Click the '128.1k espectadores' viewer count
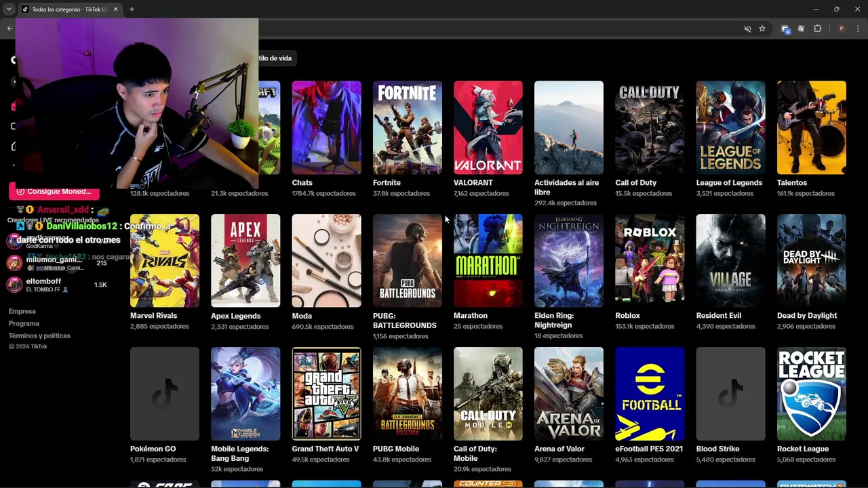The image size is (868, 488). (x=159, y=193)
